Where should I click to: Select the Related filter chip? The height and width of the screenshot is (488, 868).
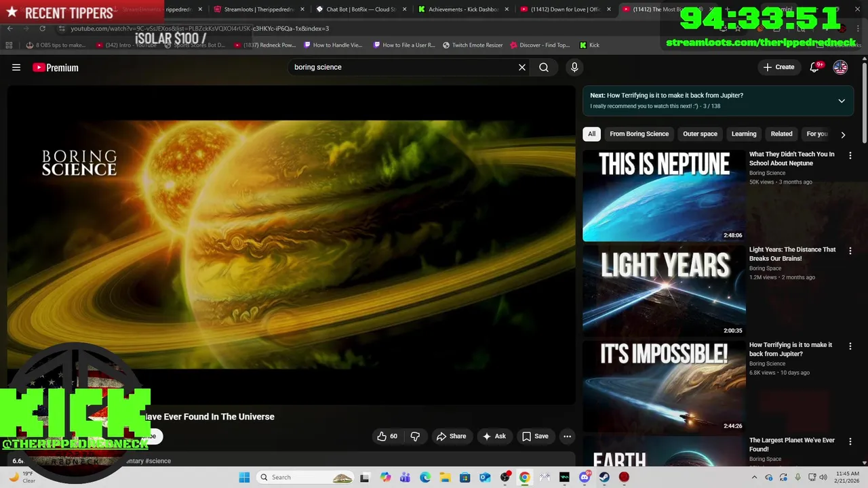781,134
